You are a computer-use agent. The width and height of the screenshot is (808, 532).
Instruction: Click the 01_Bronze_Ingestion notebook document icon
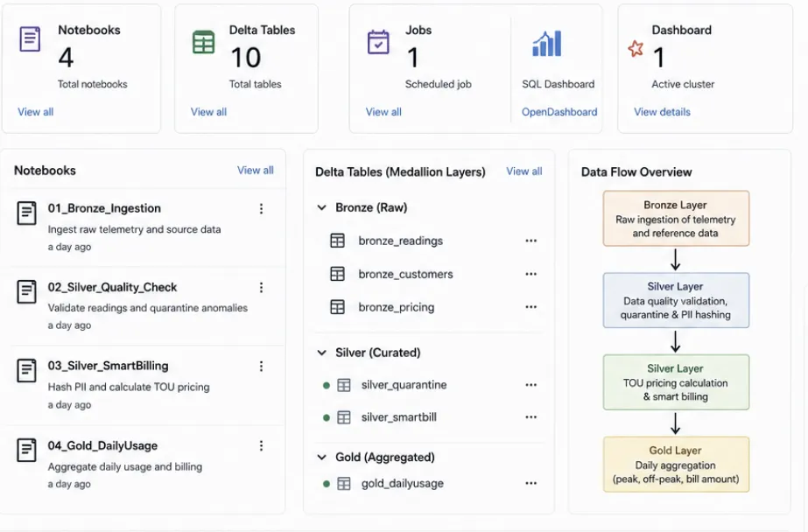click(27, 213)
